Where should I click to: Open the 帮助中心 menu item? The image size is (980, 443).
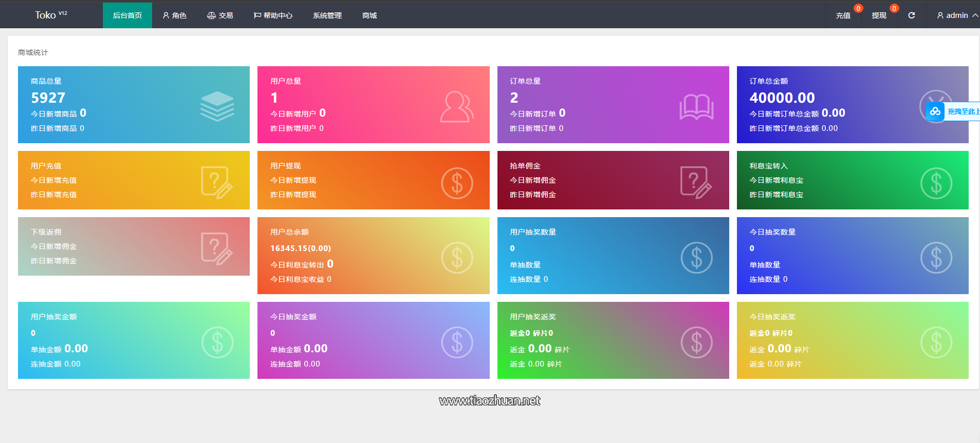(x=273, y=15)
